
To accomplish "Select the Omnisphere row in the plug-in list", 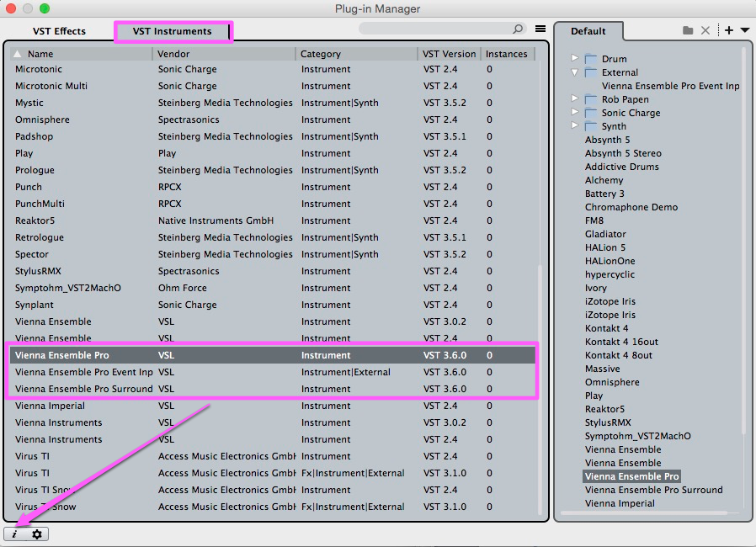I will (273, 119).
